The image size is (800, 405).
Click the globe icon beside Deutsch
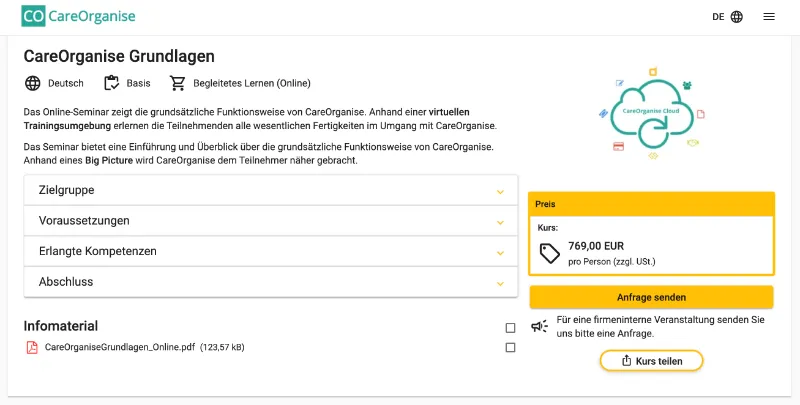33,83
